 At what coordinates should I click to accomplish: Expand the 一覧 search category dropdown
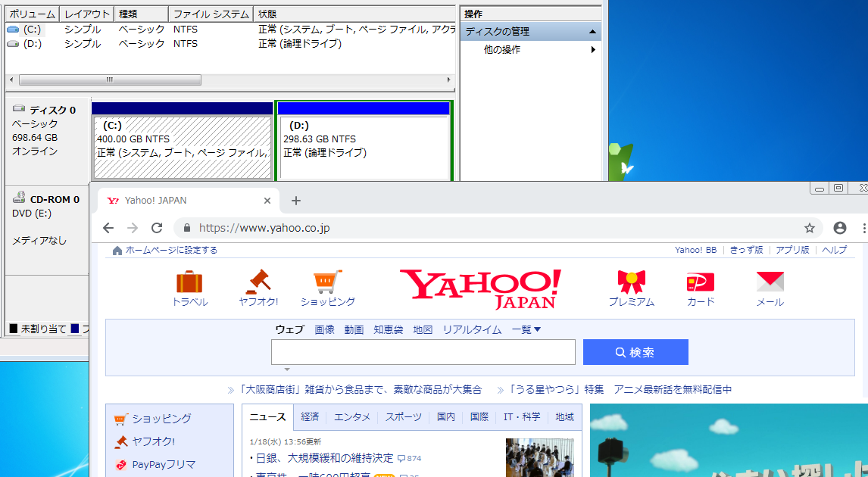click(x=526, y=330)
